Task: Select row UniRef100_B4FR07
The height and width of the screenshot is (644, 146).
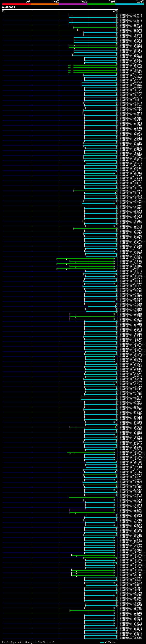Action: tap(131, 75)
